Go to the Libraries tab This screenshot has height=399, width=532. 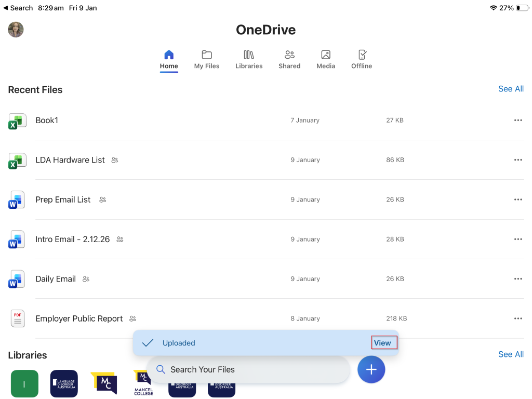point(249,60)
